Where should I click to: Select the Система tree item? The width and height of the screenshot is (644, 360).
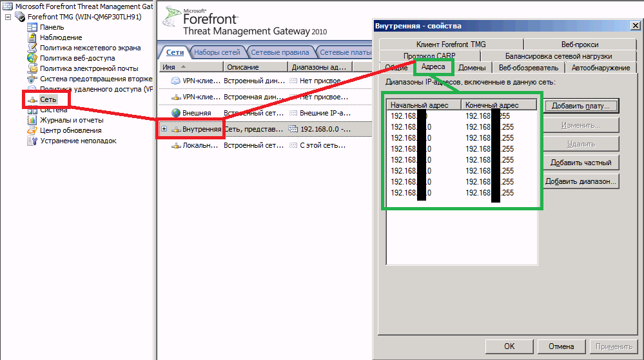[x=54, y=110]
